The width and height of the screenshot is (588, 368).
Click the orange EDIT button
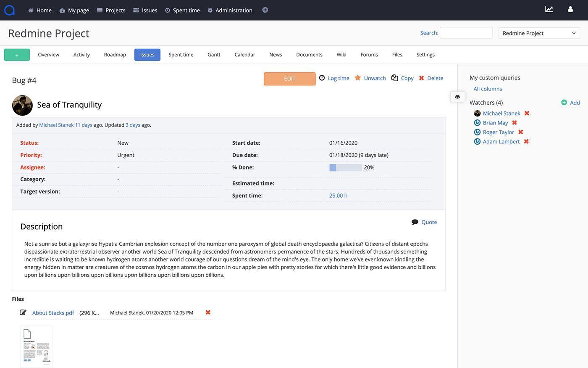(289, 79)
